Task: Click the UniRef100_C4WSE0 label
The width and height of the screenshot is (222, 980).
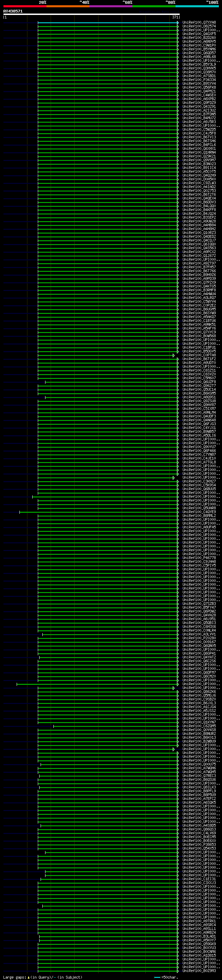Action: tap(199, 95)
